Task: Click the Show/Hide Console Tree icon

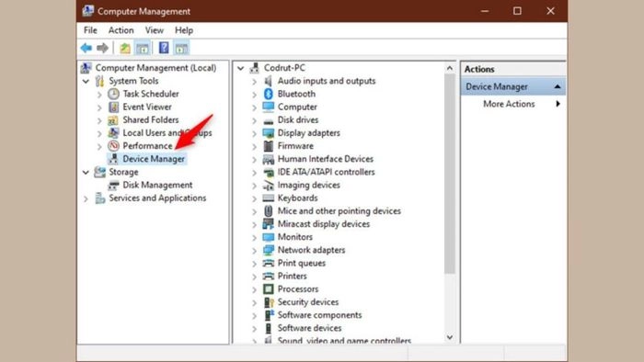Action: click(x=143, y=48)
